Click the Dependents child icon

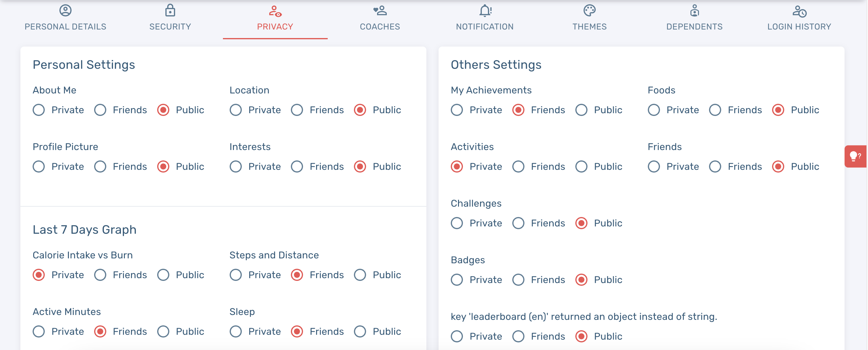[x=694, y=10]
